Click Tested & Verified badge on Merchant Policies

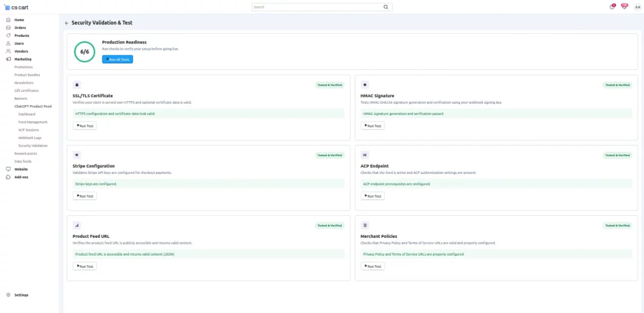click(618, 225)
